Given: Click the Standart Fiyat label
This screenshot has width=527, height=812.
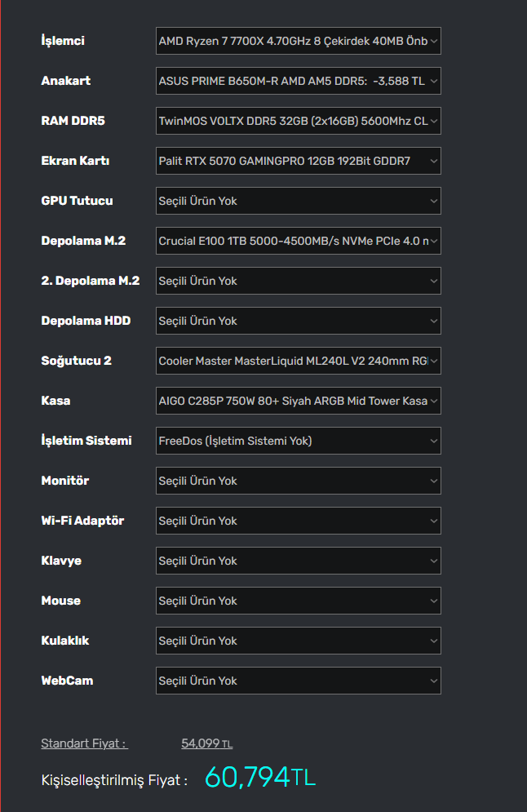Looking at the screenshot, I should [84, 743].
